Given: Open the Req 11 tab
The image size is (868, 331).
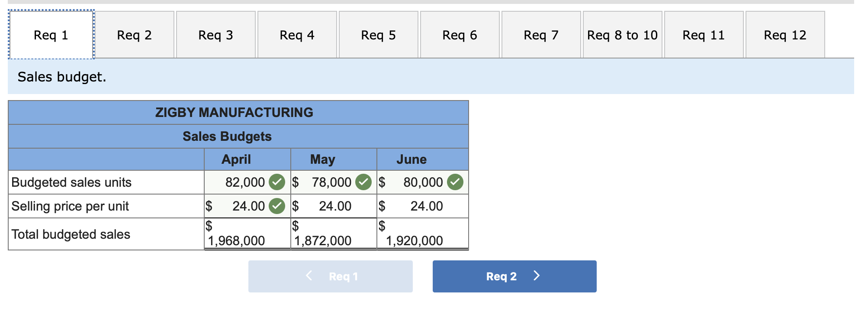Looking at the screenshot, I should coord(703,35).
